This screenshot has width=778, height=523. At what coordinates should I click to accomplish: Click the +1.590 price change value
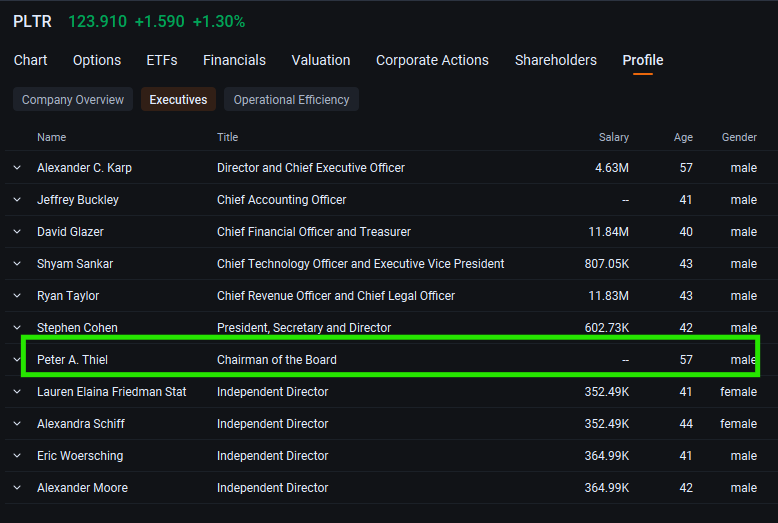click(159, 21)
